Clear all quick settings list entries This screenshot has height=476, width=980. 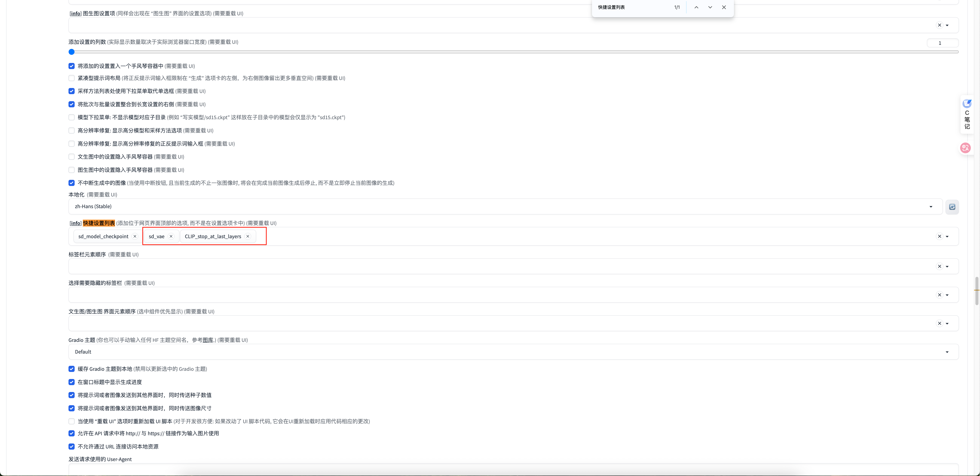click(x=939, y=236)
